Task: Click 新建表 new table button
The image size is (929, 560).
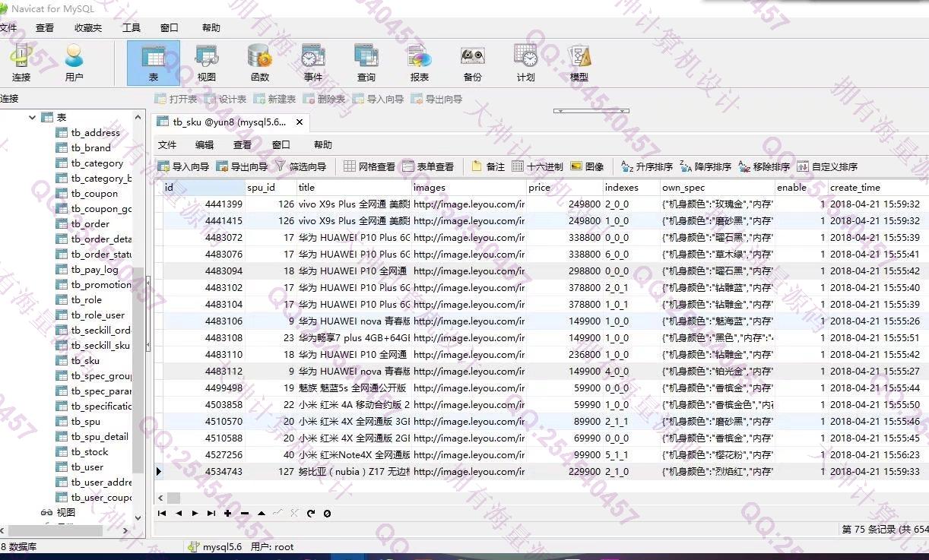Action: tap(274, 99)
